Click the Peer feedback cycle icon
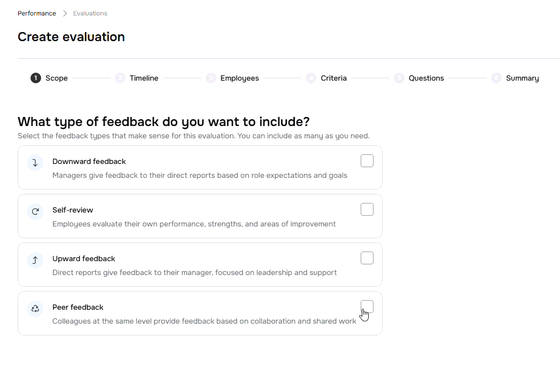The image size is (560, 392). coord(35,309)
